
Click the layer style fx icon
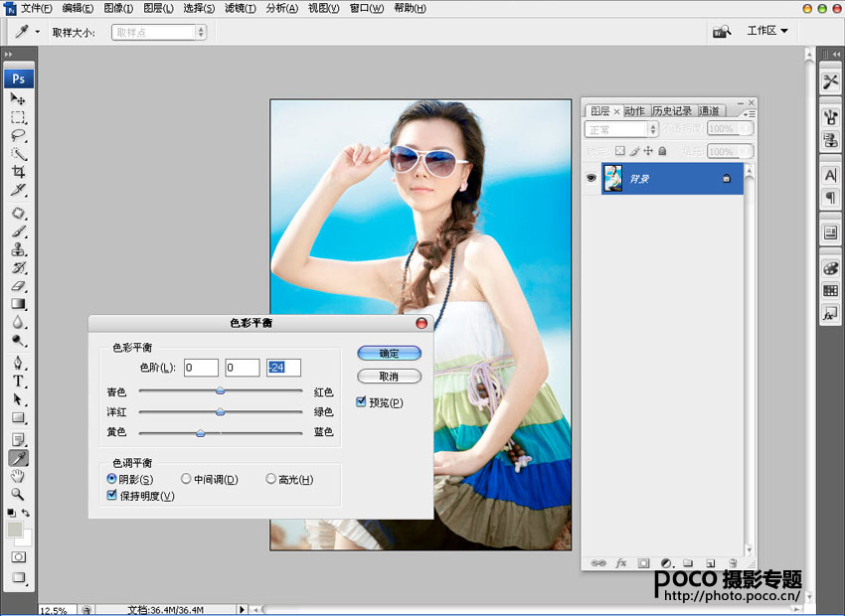(621, 562)
